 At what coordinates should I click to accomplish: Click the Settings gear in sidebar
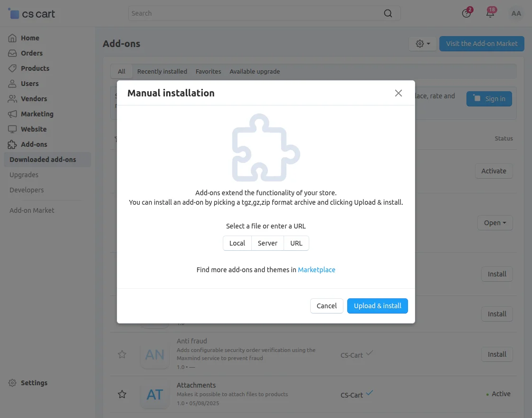(x=11, y=383)
